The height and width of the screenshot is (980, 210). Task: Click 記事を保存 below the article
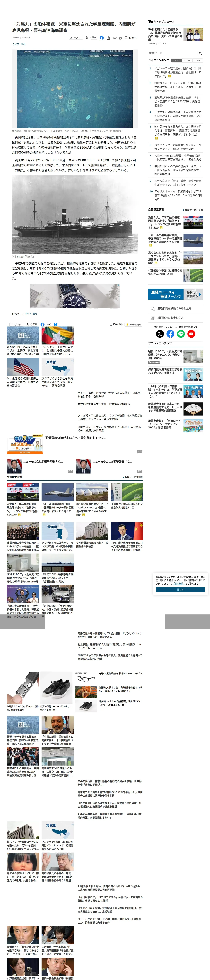(x=116, y=325)
